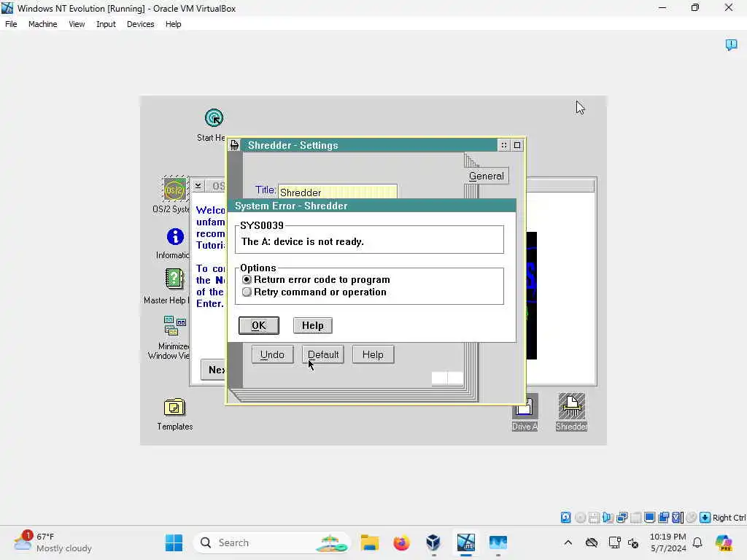Open the Information icon on OS/2 desktop
Image resolution: width=747 pixels, height=560 pixels.
pos(175,237)
